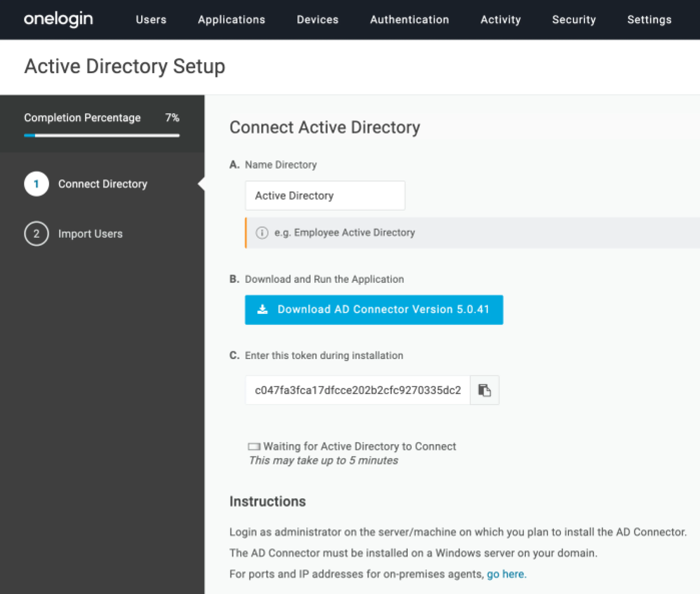The height and width of the screenshot is (594, 700).
Task: Select the token text field
Action: click(357, 390)
